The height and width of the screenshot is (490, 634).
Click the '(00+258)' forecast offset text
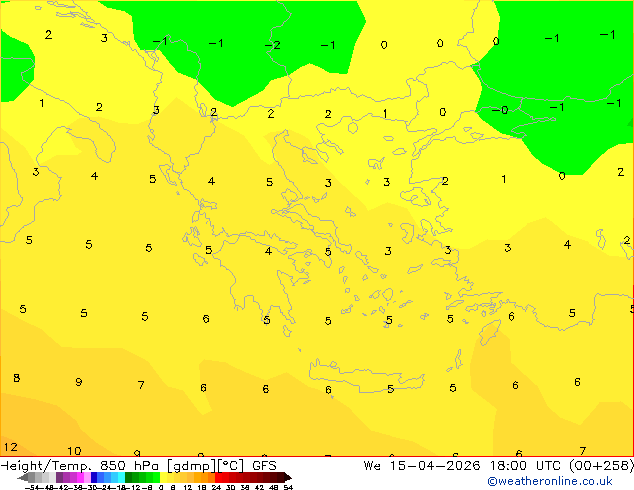[601, 466]
